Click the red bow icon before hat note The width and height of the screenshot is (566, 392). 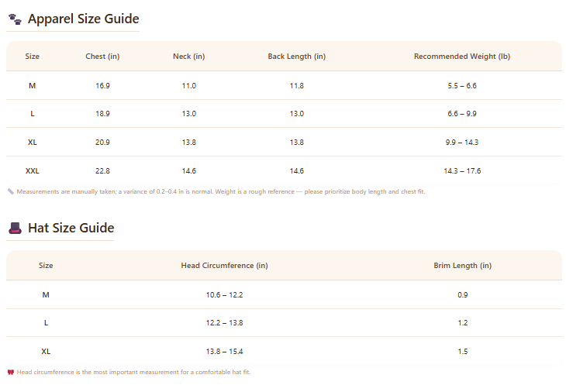point(11,372)
